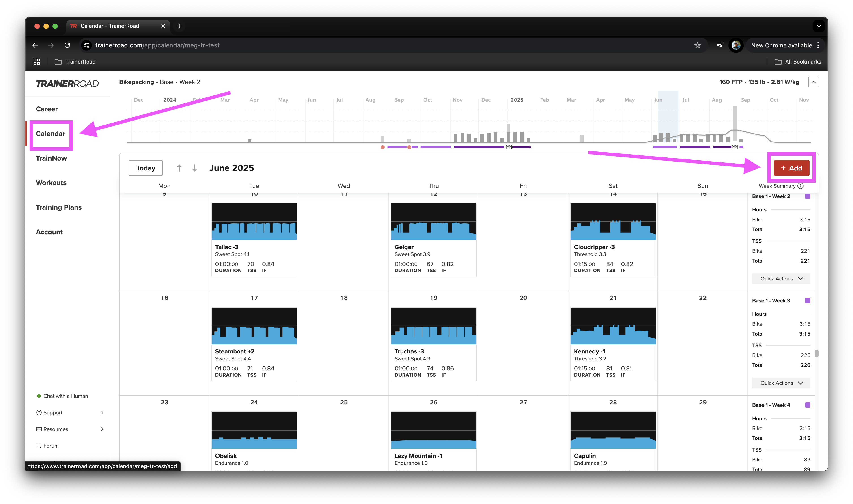This screenshot has width=853, height=504.
Task: Close the Calendar - TrainerRoad tab
Action: click(163, 26)
